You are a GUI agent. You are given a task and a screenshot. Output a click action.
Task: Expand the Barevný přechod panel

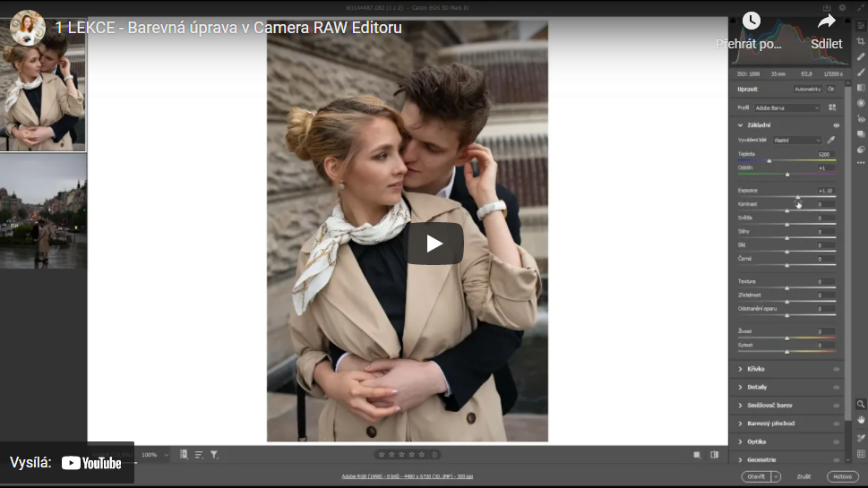740,424
